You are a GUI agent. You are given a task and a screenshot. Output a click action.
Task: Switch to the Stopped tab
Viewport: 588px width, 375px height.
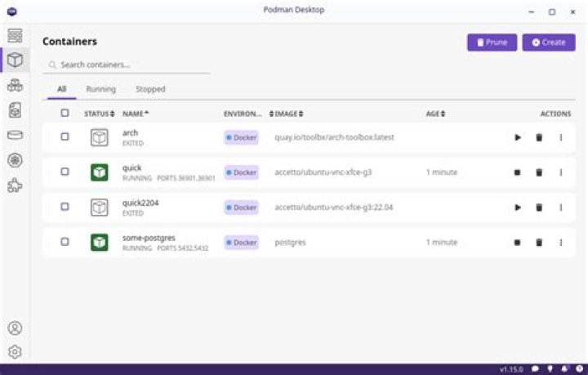click(x=150, y=89)
